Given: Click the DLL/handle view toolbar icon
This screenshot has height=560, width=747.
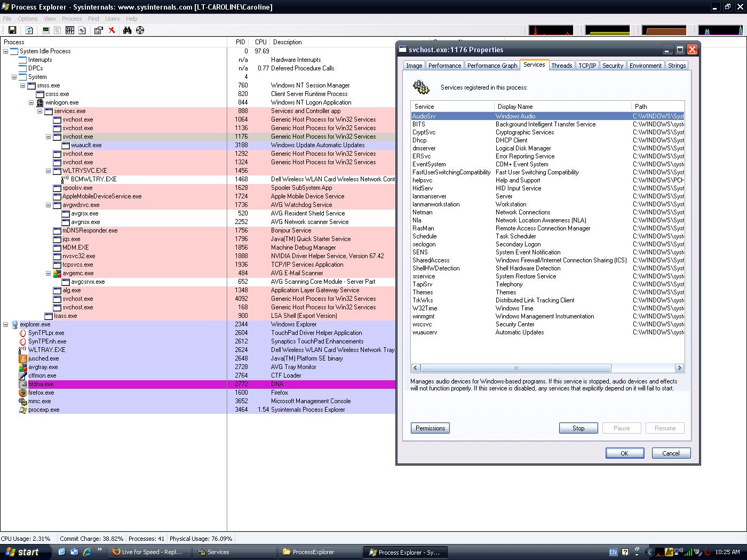Looking at the screenshot, I should point(82,30).
